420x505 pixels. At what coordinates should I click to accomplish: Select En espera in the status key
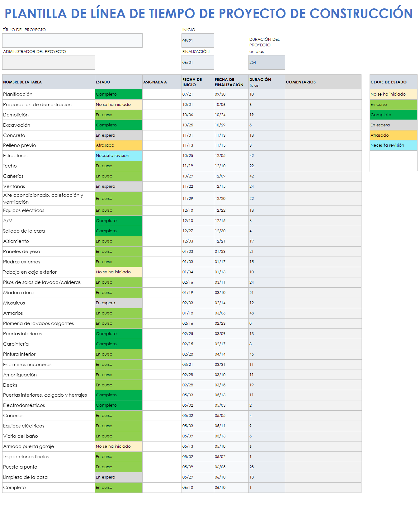393,125
